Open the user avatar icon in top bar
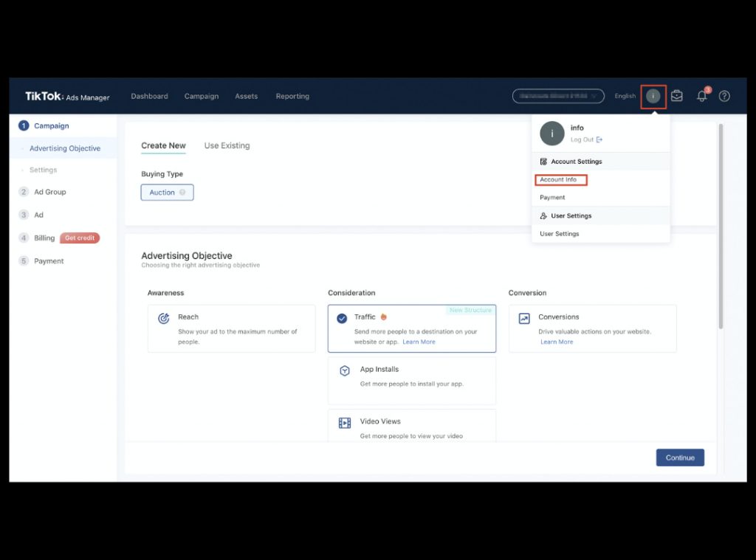 pyautogui.click(x=653, y=97)
